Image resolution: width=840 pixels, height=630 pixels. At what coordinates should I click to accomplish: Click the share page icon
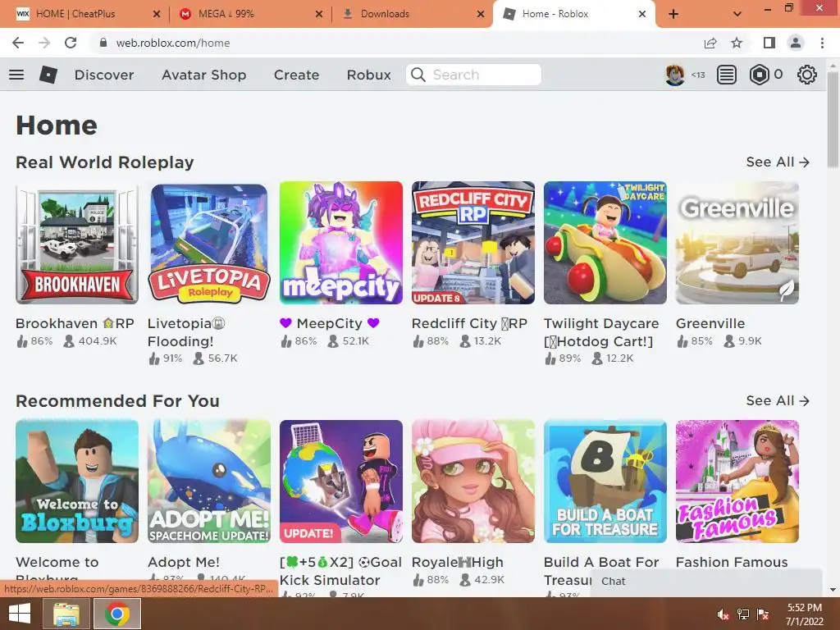[x=710, y=43]
